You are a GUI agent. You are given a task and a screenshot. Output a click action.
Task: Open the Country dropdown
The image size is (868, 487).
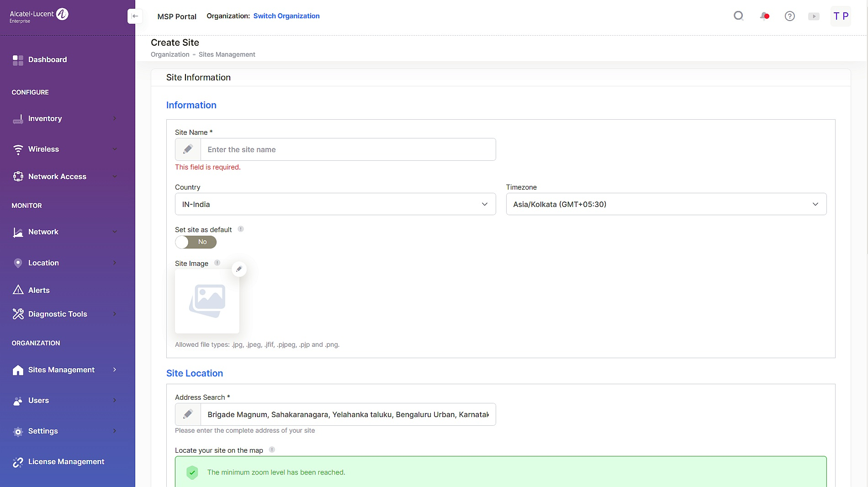(x=335, y=204)
